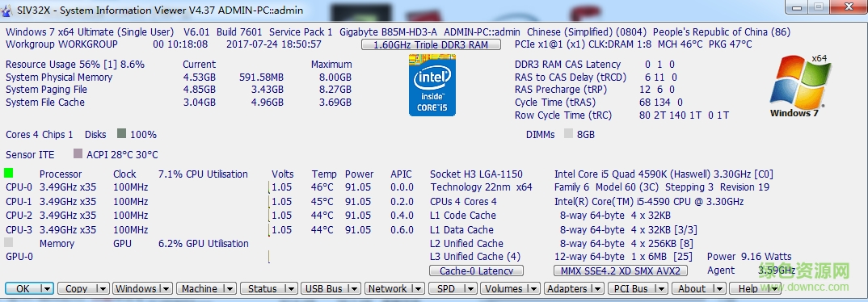Click the CPU-2 row label

click(x=19, y=215)
